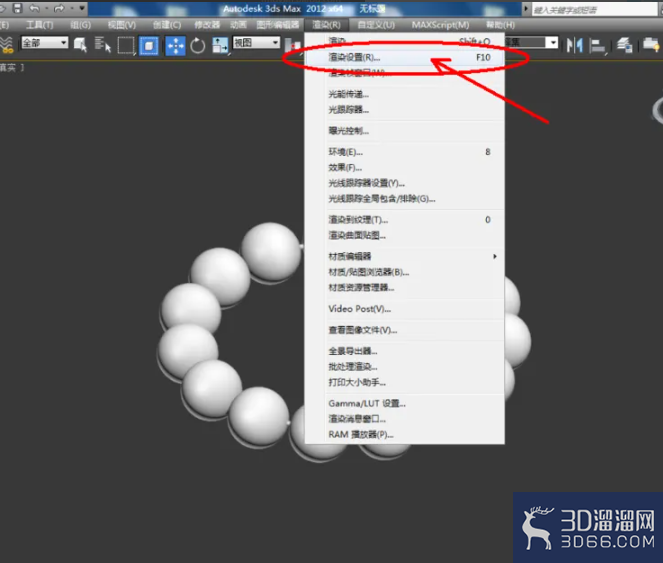
Task: Open the Select by Name tool
Action: [x=102, y=45]
